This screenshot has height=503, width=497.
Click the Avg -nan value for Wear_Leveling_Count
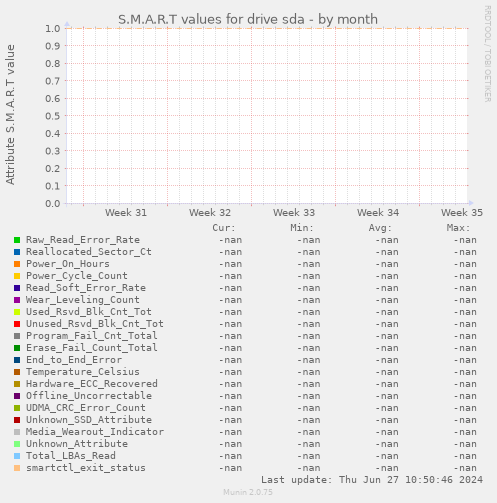[387, 300]
